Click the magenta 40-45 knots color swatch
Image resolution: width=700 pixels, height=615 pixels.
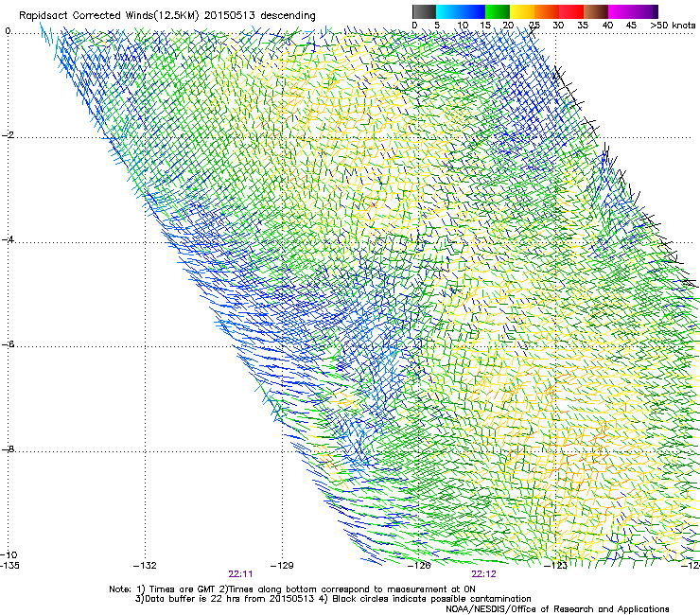click(x=621, y=11)
